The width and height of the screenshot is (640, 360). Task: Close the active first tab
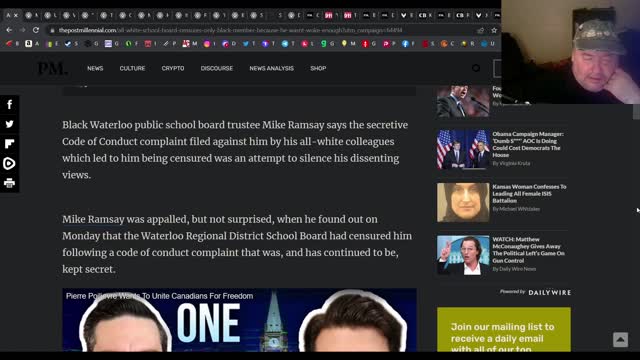(16, 15)
